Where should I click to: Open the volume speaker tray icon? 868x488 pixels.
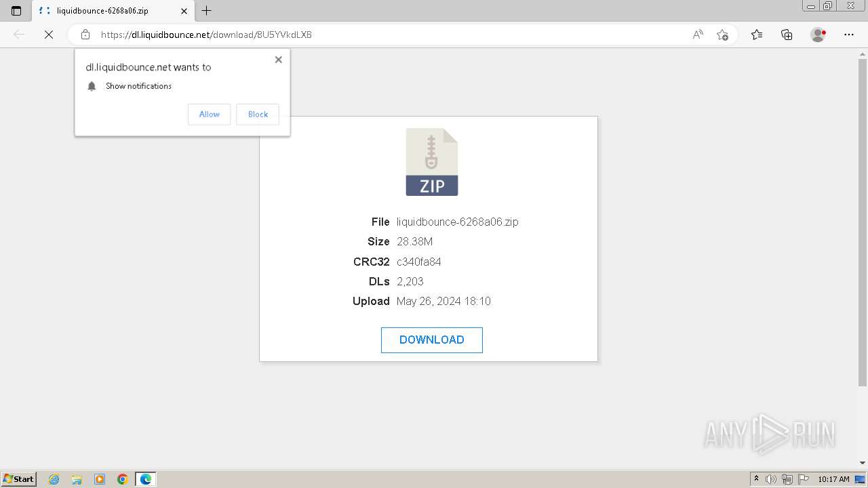(x=771, y=479)
